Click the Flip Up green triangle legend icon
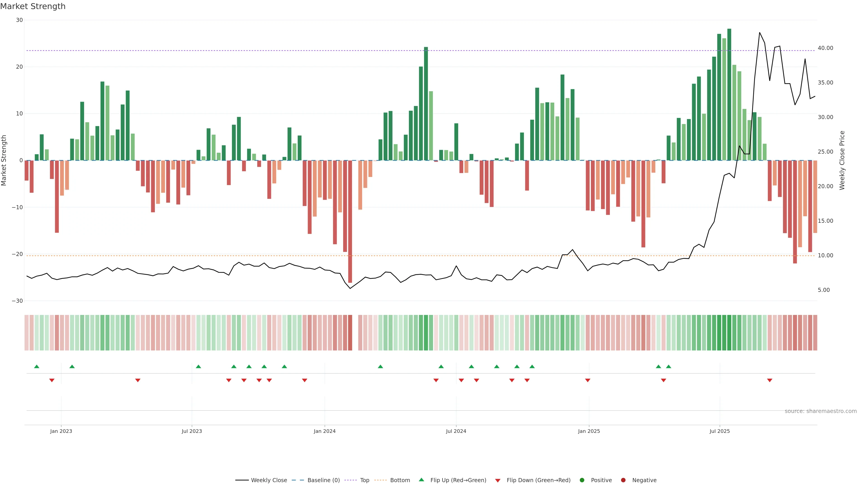Screen dimensions: 868x488 pyautogui.click(x=421, y=480)
